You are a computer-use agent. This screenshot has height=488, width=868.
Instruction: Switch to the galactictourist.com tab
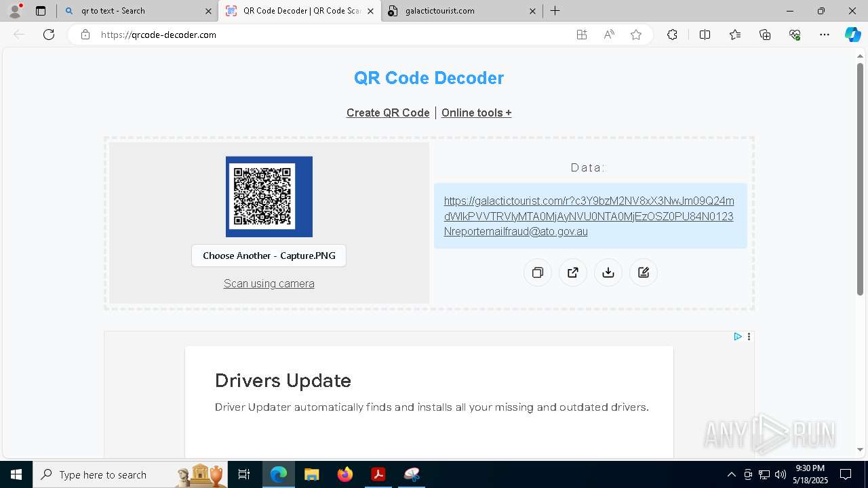(461, 11)
